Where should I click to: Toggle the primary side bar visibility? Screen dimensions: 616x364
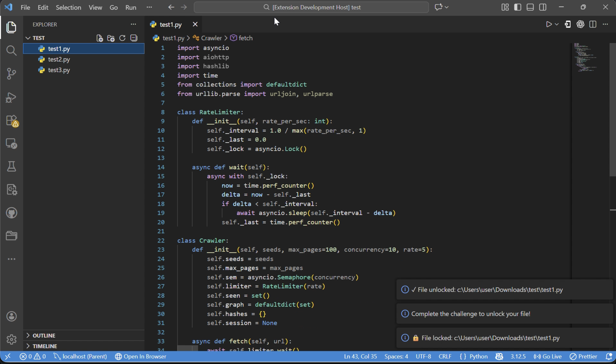[517, 7]
